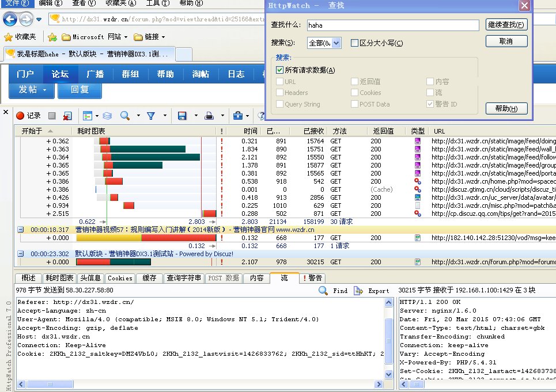This screenshot has width=556, height=392.
Task: Click the 查找什么 search text field
Action: point(392,25)
